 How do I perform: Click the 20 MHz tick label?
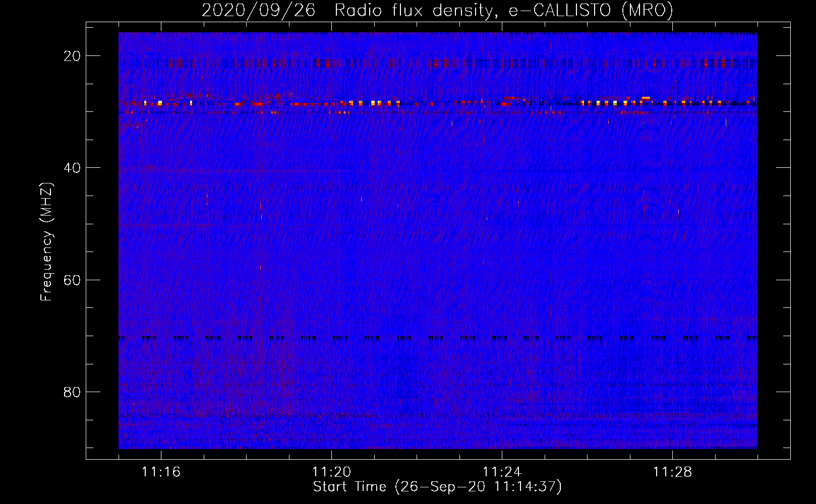pos(73,56)
